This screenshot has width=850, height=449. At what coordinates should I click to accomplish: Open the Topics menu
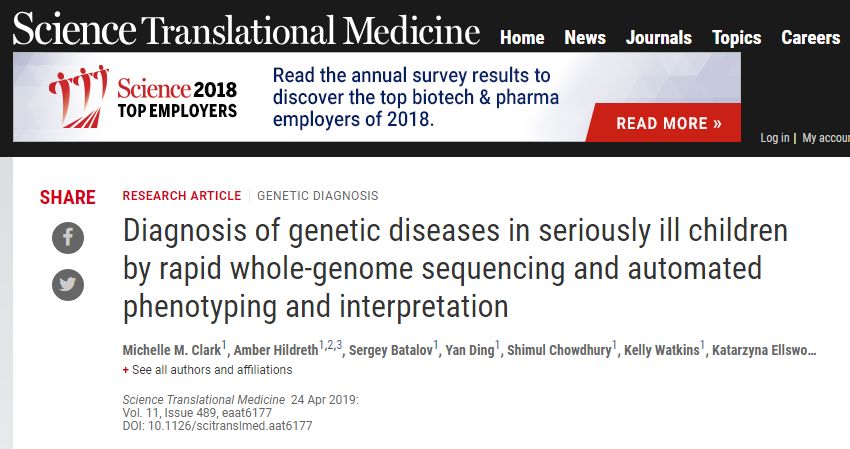click(736, 38)
